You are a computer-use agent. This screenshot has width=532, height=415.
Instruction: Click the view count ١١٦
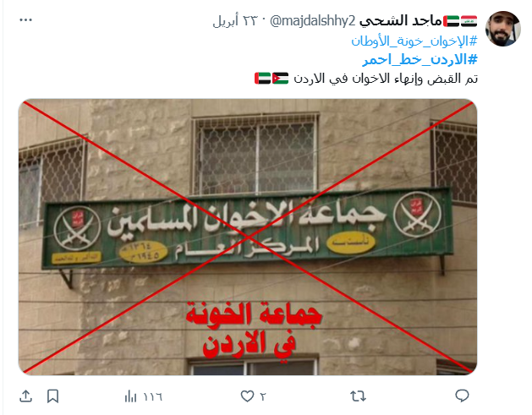tap(153, 396)
